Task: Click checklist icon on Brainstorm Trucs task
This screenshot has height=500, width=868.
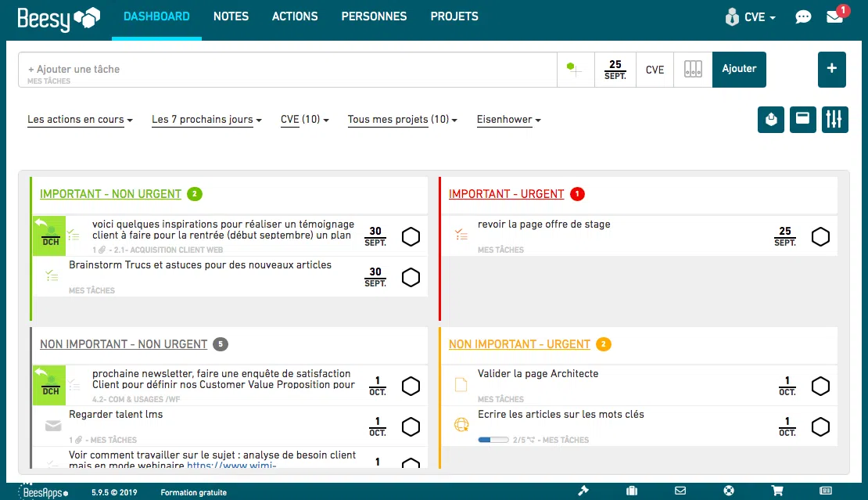Action: point(52,275)
